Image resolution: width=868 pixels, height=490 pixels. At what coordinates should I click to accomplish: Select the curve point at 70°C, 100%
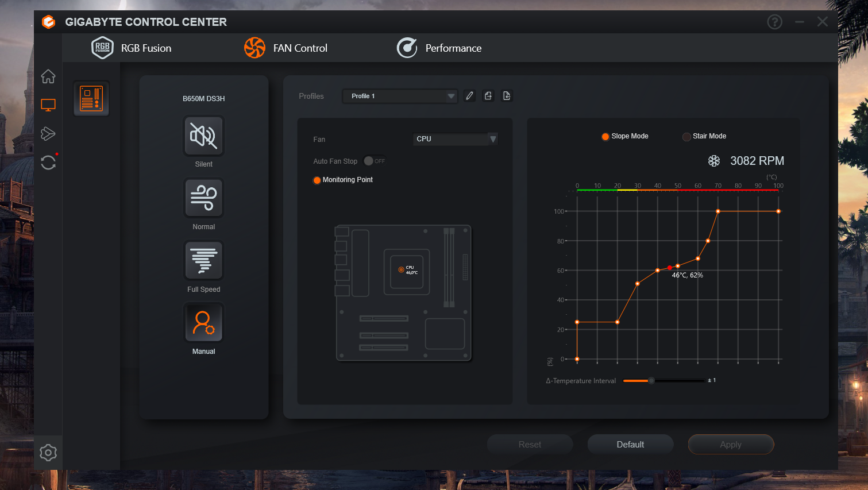718,211
